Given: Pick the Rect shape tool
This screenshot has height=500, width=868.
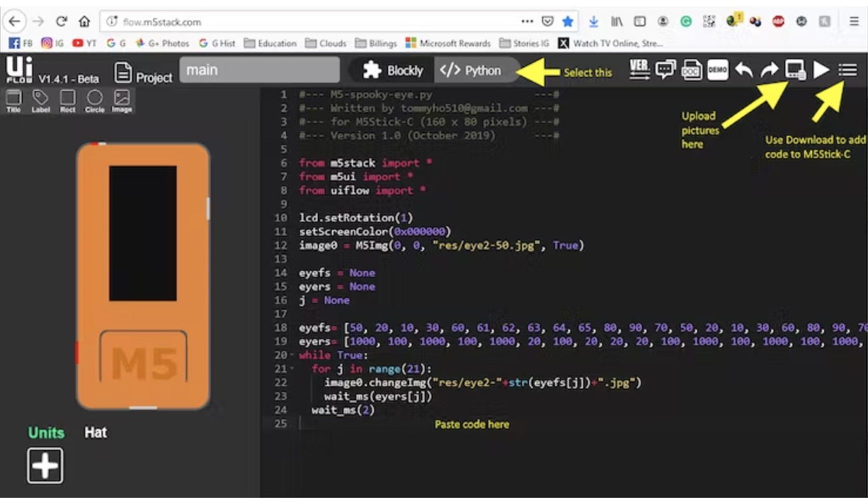Looking at the screenshot, I should pos(68,100).
